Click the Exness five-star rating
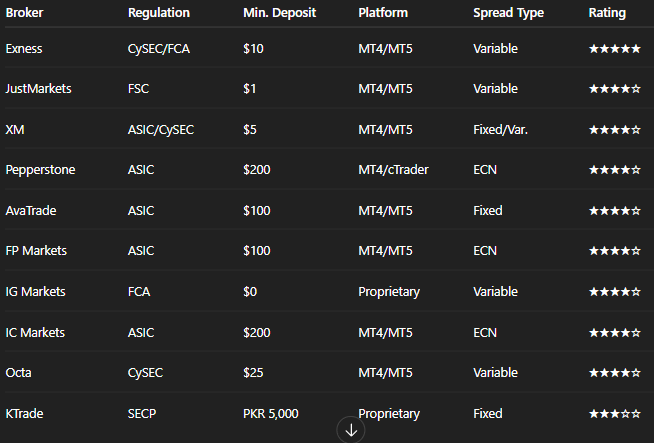The image size is (654, 443). pyautogui.click(x=614, y=49)
